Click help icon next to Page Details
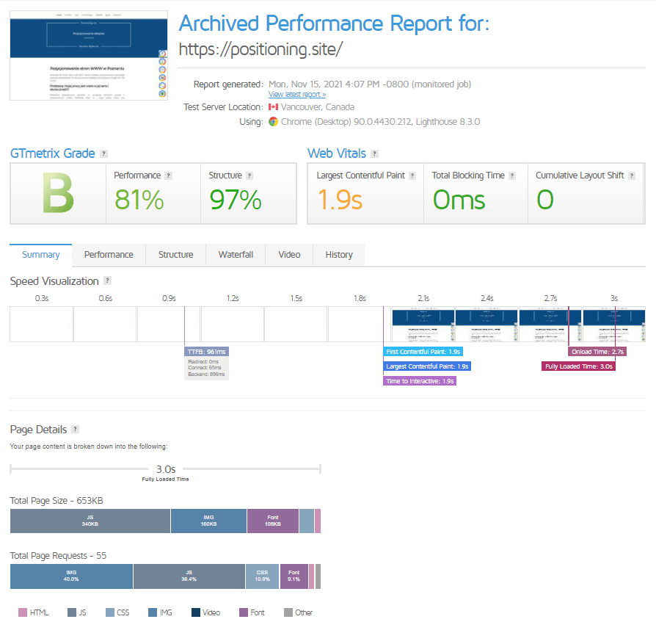The width and height of the screenshot is (656, 644). [75, 430]
